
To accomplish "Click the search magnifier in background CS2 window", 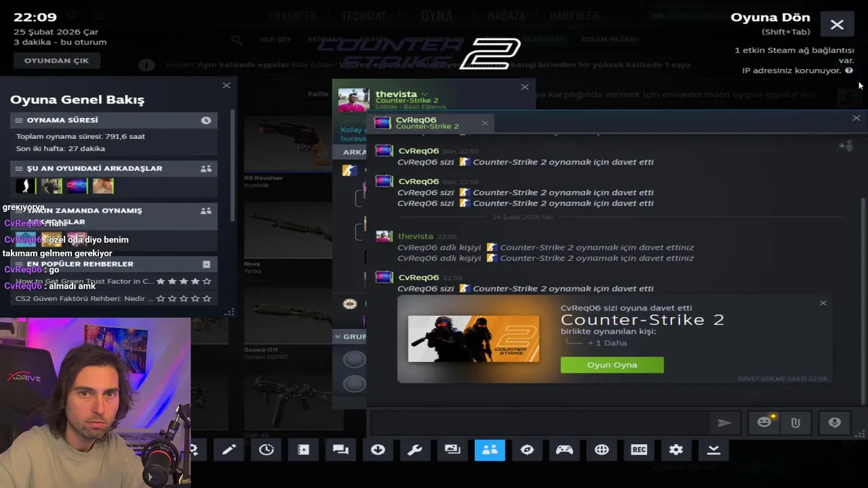I will pyautogui.click(x=237, y=40).
